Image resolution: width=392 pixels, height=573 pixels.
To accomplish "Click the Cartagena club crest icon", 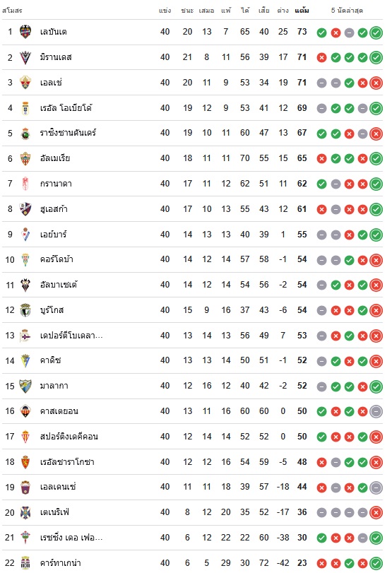I will pos(25,563).
